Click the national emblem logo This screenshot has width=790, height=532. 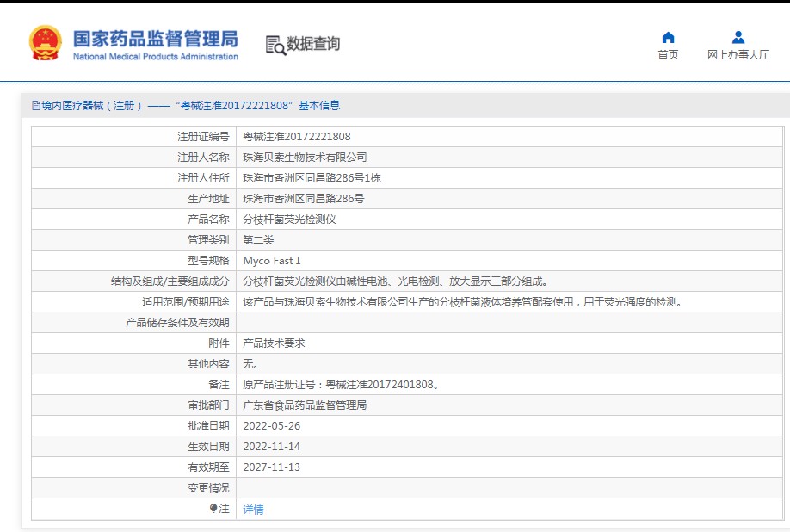coord(45,43)
